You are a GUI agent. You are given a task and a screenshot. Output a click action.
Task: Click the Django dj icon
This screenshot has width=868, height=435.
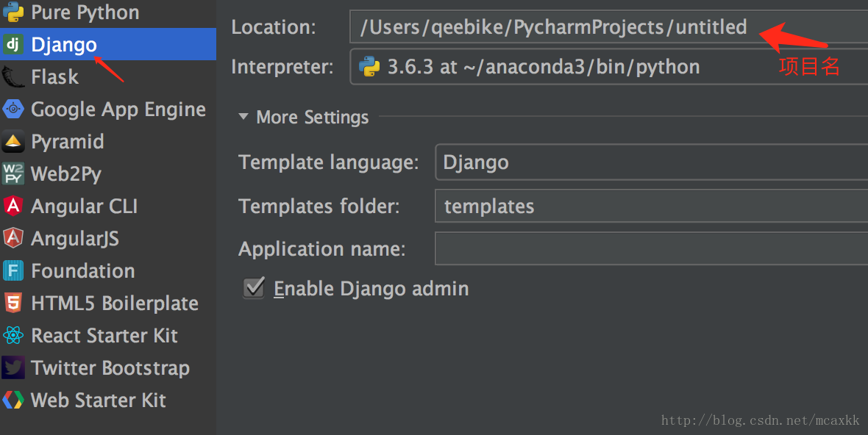[13, 44]
